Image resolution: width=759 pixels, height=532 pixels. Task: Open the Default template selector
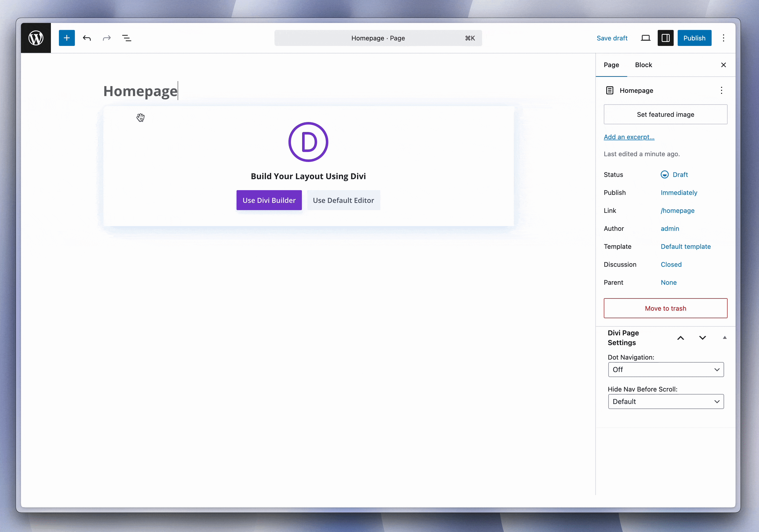pyautogui.click(x=686, y=246)
